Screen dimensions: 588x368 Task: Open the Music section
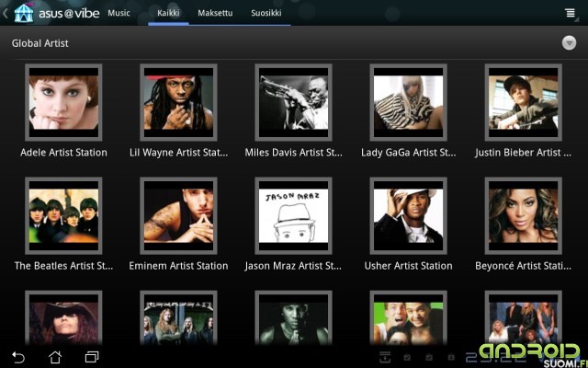pos(119,13)
